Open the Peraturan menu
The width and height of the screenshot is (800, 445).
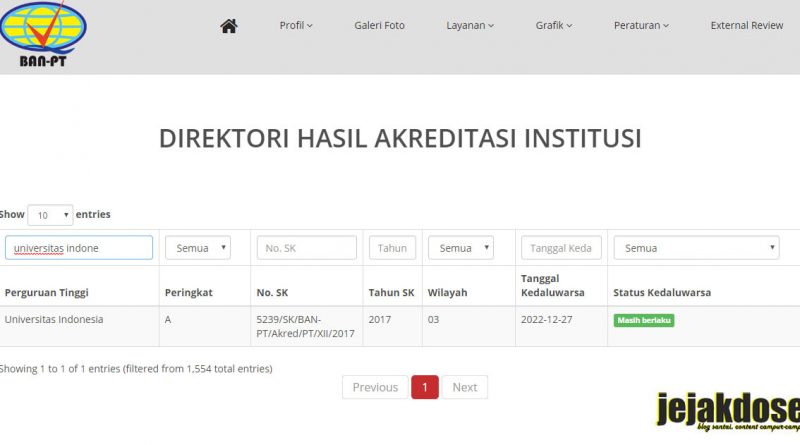coord(641,26)
